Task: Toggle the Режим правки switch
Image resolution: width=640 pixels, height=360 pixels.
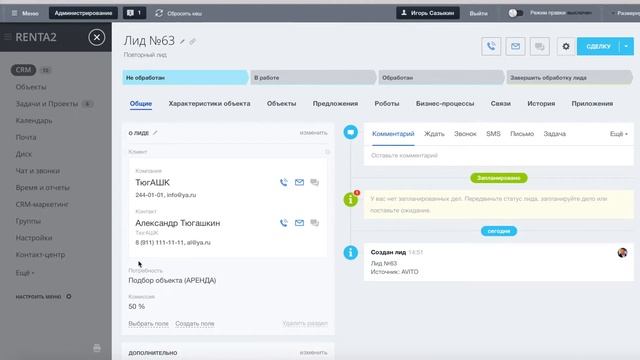Action: tap(515, 13)
